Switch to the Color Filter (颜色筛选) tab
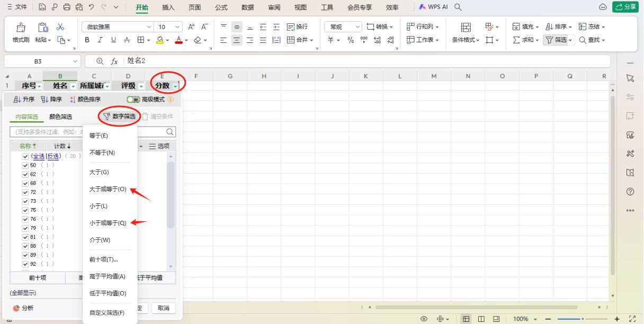 pos(61,116)
